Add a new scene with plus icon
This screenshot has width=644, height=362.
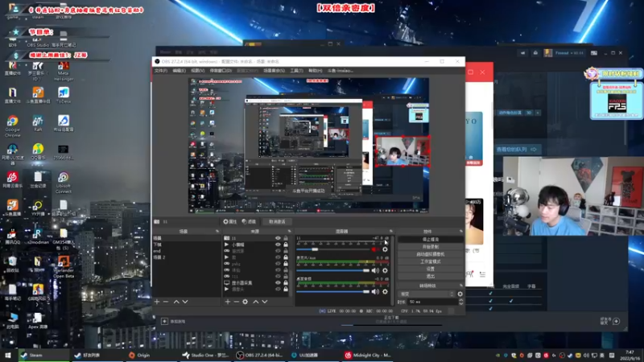click(x=157, y=302)
